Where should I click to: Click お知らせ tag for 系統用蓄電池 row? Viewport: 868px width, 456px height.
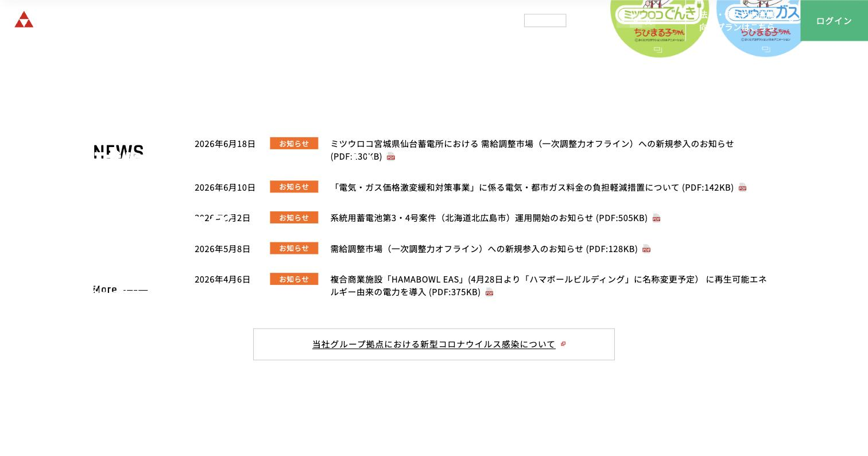click(x=294, y=218)
